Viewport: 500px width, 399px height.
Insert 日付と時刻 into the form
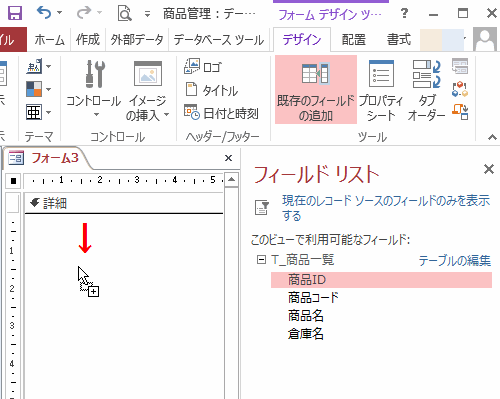(x=221, y=113)
